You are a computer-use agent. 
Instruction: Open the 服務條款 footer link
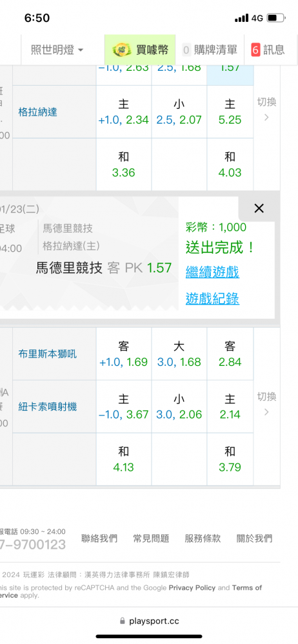tap(203, 538)
